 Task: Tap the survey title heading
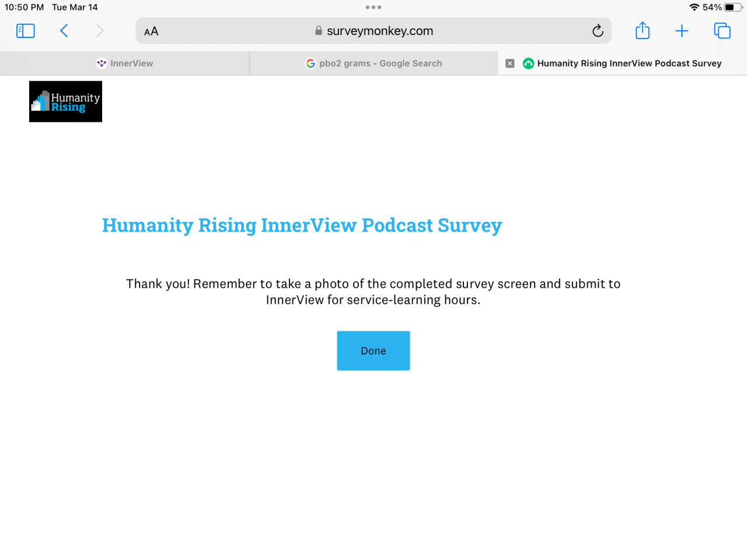(302, 226)
